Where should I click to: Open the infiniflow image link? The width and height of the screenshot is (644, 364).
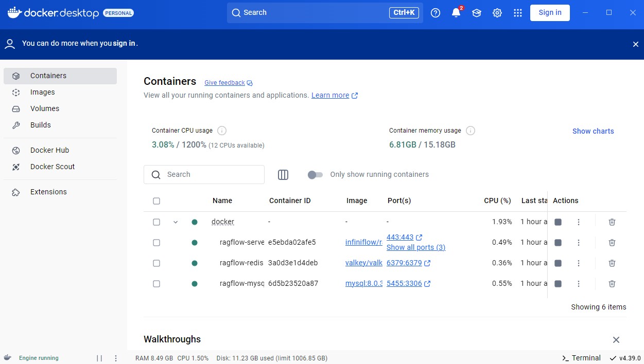[364, 242]
